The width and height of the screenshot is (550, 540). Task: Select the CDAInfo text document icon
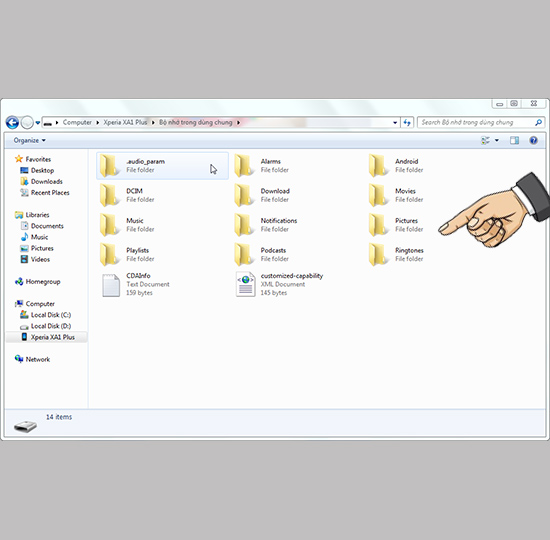[x=111, y=285]
